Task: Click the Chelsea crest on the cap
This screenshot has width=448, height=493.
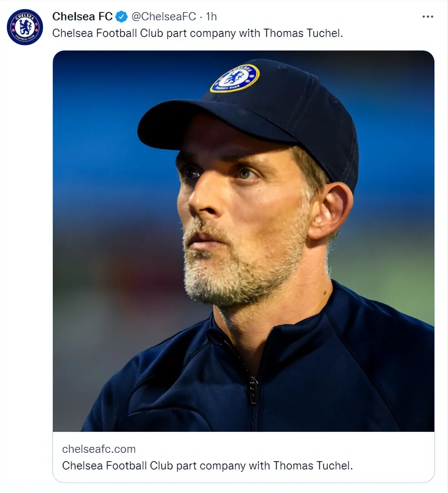Action: click(x=235, y=78)
